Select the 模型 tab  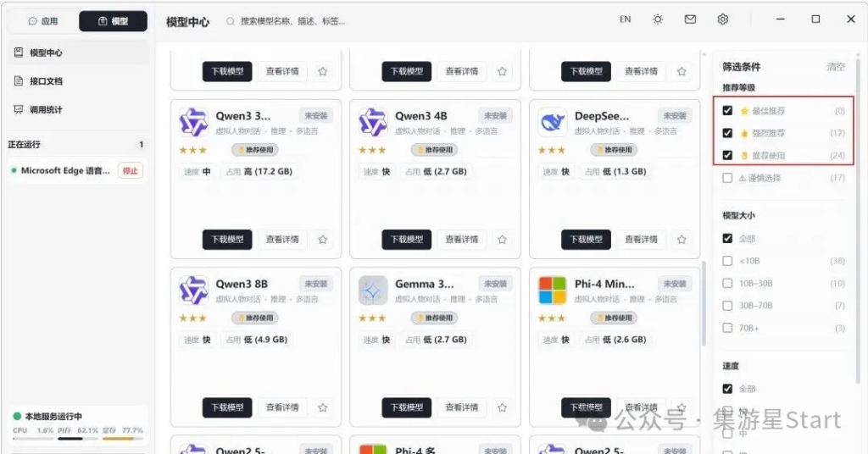tap(113, 21)
